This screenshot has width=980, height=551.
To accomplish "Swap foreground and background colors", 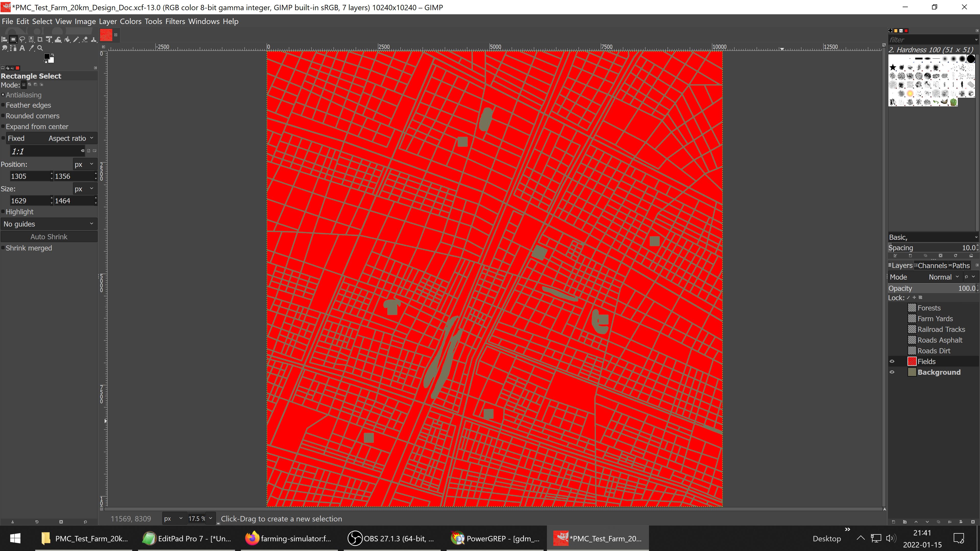I will tap(53, 55).
